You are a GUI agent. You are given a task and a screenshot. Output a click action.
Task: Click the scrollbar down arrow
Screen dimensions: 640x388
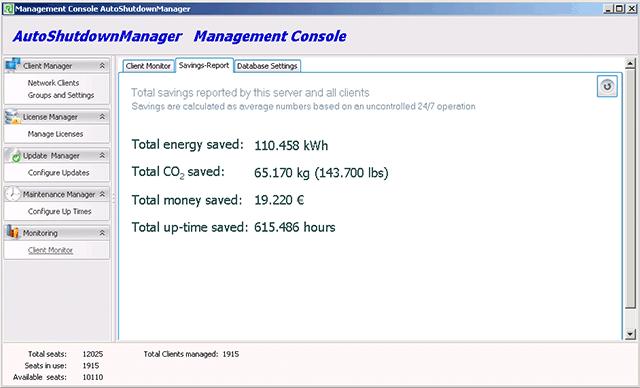coord(630,334)
